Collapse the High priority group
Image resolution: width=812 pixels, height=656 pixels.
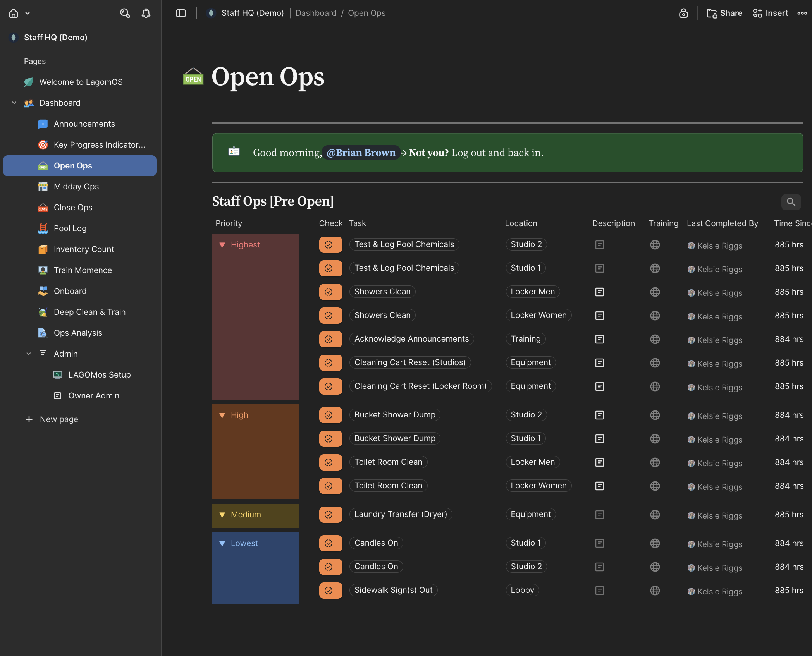[222, 415]
